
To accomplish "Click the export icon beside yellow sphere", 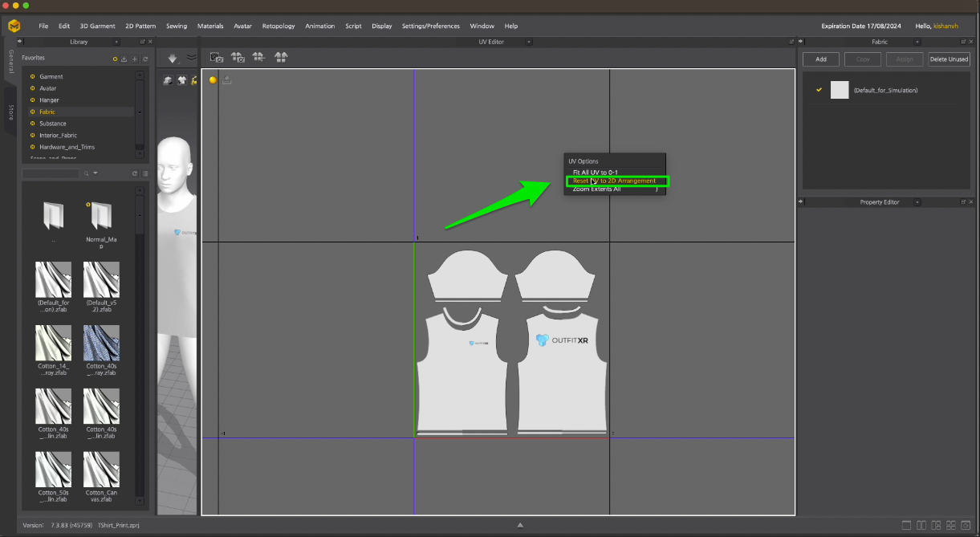I will [227, 79].
